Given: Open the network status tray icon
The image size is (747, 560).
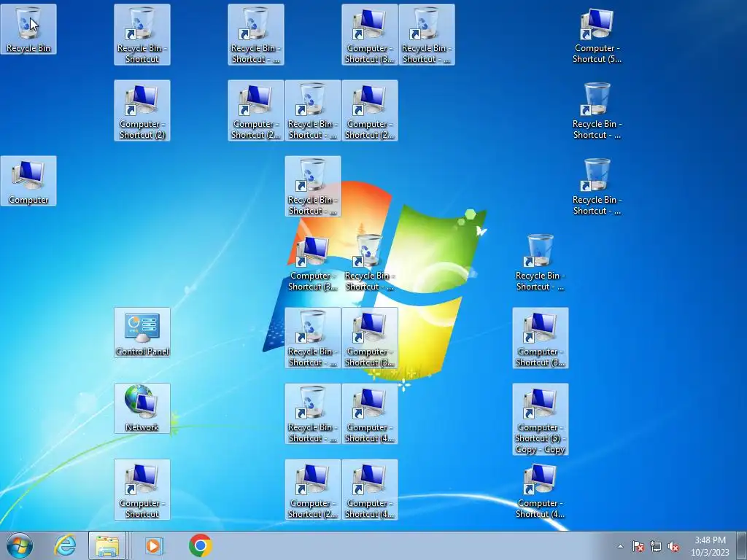Looking at the screenshot, I should pyautogui.click(x=656, y=546).
